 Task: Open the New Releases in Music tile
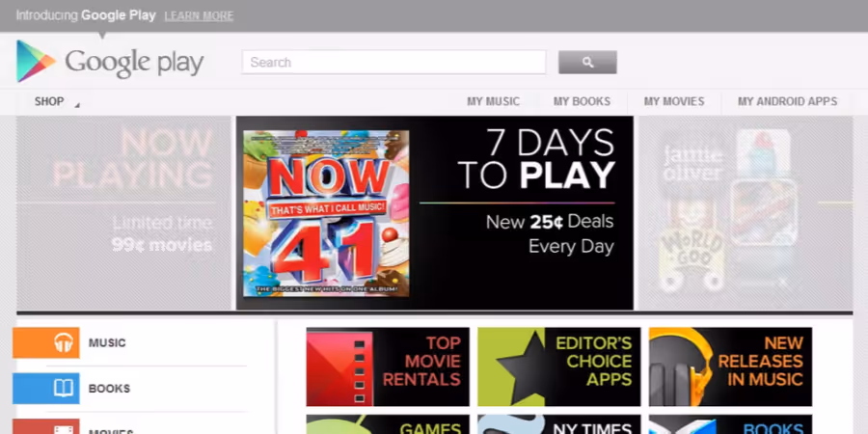(x=731, y=366)
